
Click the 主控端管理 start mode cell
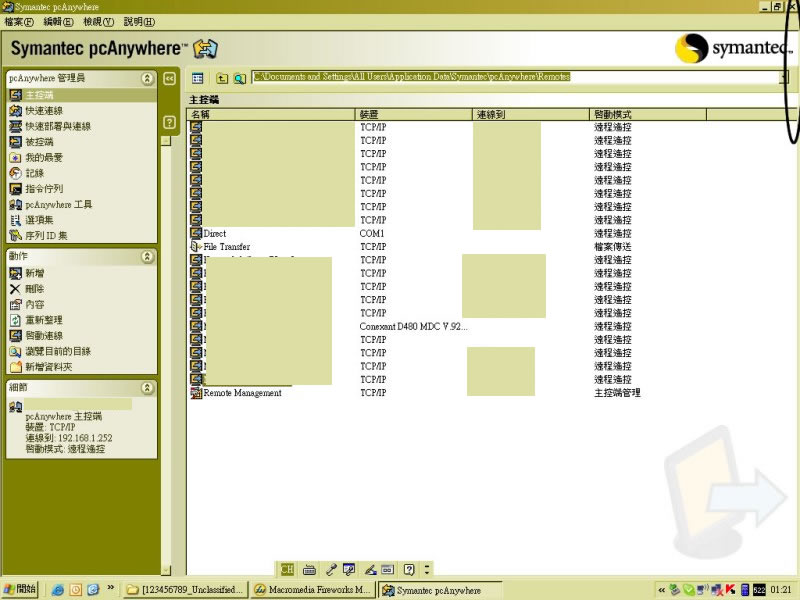617,393
